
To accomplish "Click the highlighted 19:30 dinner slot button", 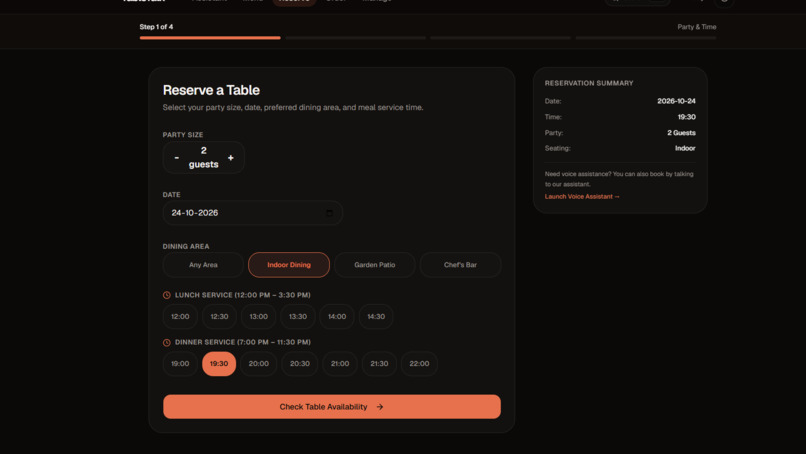I will [219, 364].
